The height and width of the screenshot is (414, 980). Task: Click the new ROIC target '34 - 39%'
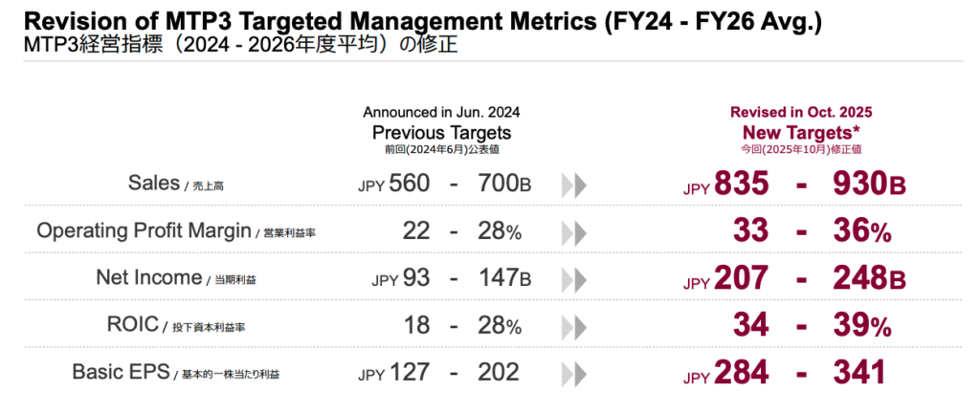click(812, 325)
